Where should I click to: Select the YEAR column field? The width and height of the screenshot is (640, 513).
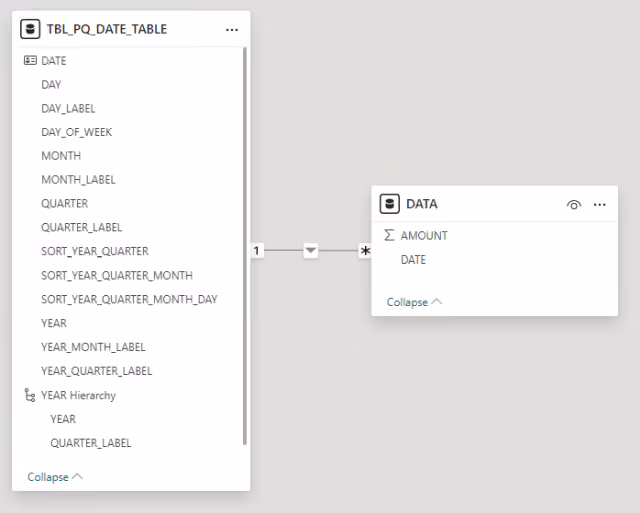pos(54,323)
